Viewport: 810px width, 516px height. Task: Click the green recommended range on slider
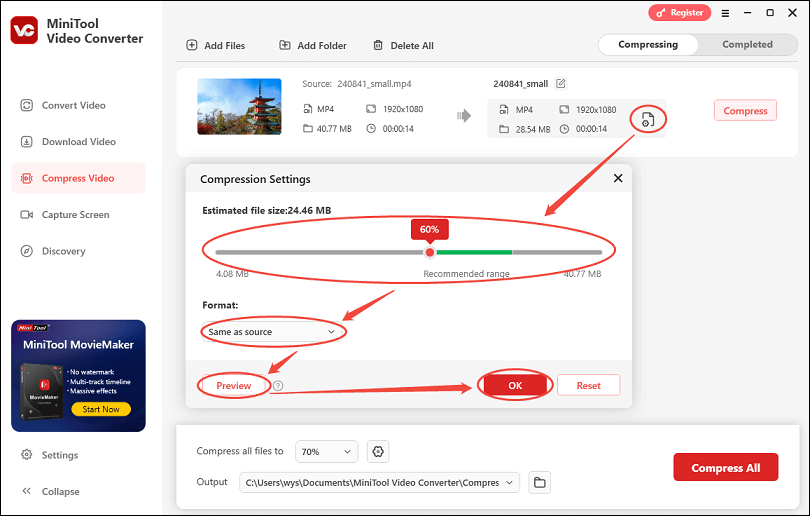point(474,252)
